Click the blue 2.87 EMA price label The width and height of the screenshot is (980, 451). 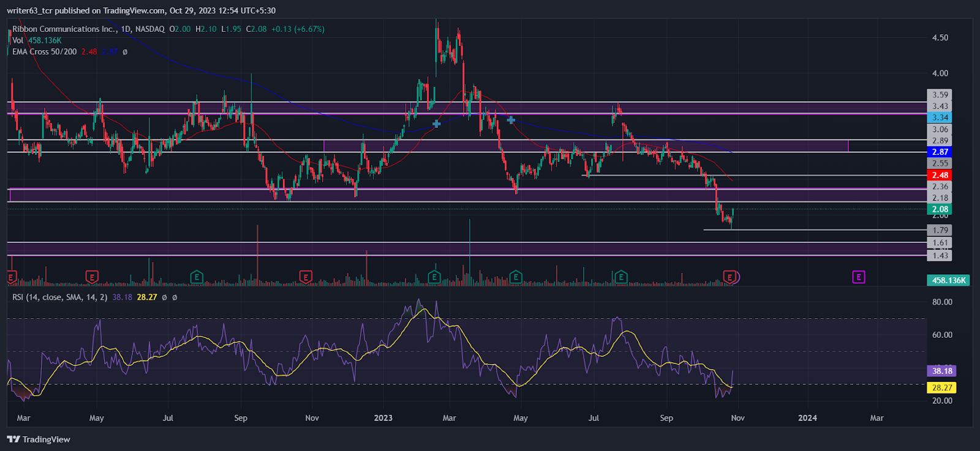[940, 152]
